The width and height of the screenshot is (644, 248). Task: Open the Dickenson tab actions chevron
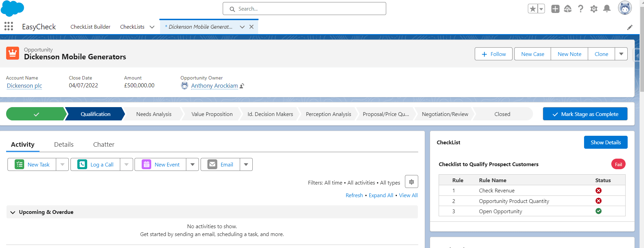click(x=242, y=27)
